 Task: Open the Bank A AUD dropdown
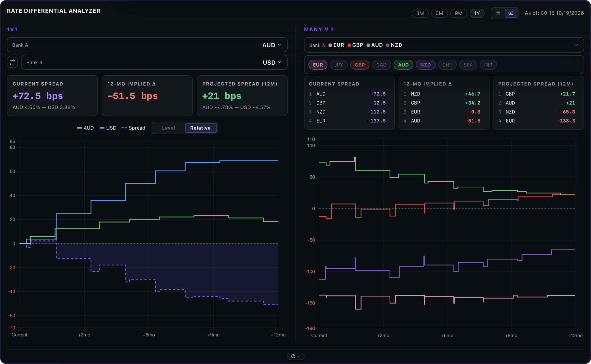(x=147, y=45)
